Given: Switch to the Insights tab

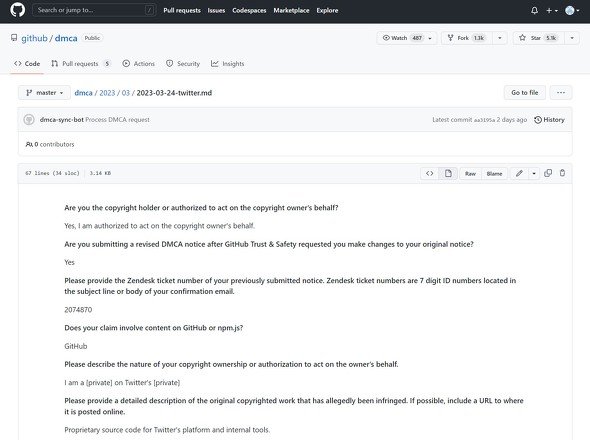Looking at the screenshot, I should pyautogui.click(x=228, y=64).
